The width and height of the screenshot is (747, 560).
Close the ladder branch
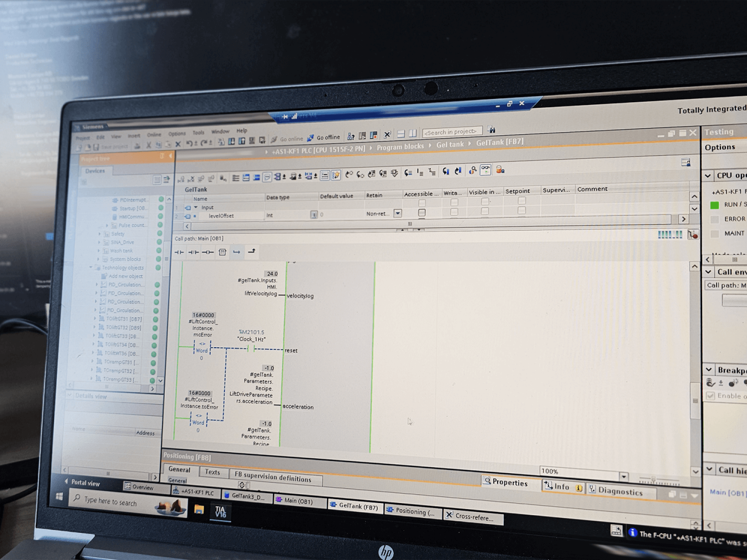tap(252, 252)
